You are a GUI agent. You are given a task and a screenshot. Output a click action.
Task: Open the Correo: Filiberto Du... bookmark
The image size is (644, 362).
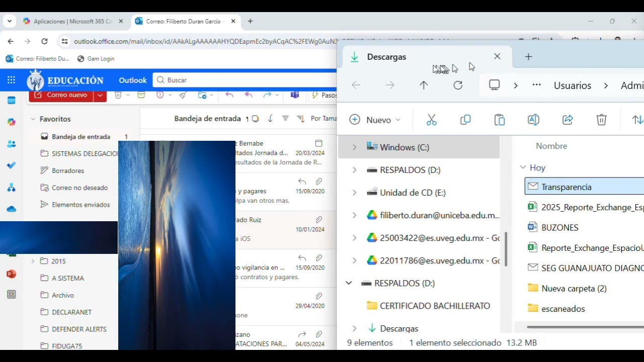coord(37,59)
